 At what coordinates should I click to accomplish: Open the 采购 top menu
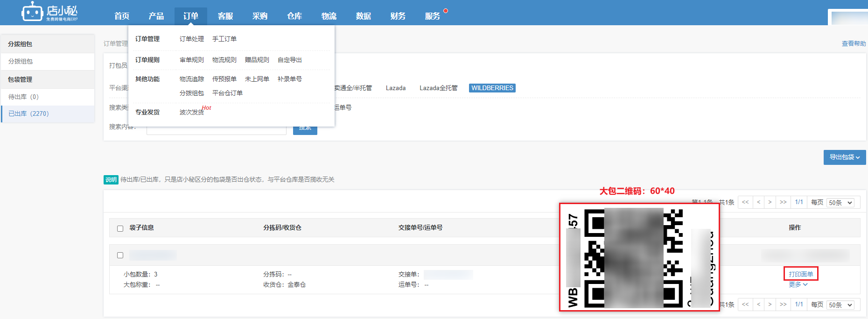[x=260, y=16]
